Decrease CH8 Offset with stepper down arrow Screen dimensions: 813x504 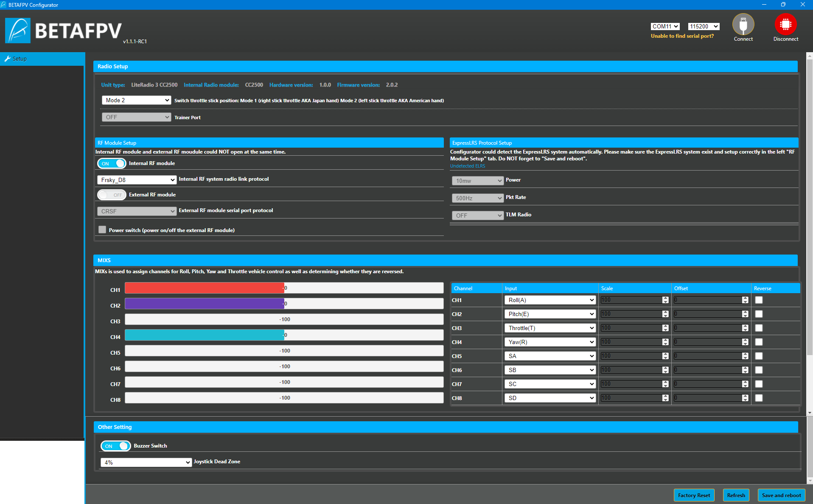(x=745, y=400)
